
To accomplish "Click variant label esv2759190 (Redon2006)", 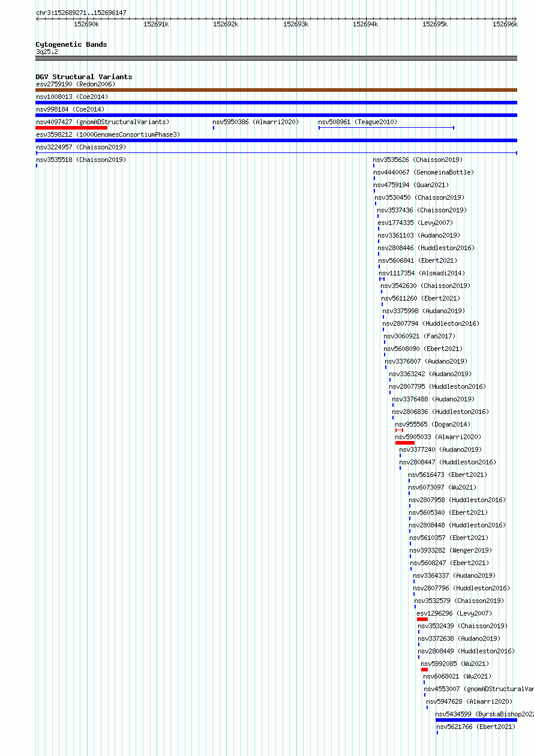I will pyautogui.click(x=76, y=84).
